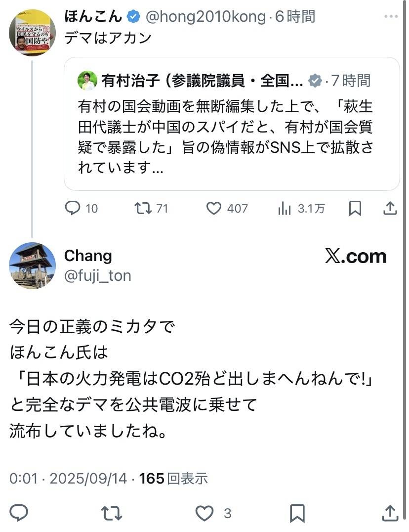Reply to Chang's post

coord(19,513)
